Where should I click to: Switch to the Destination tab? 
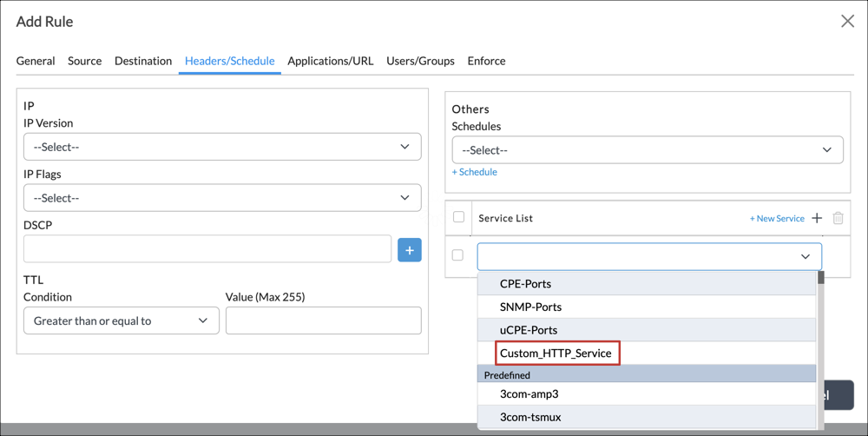(143, 61)
